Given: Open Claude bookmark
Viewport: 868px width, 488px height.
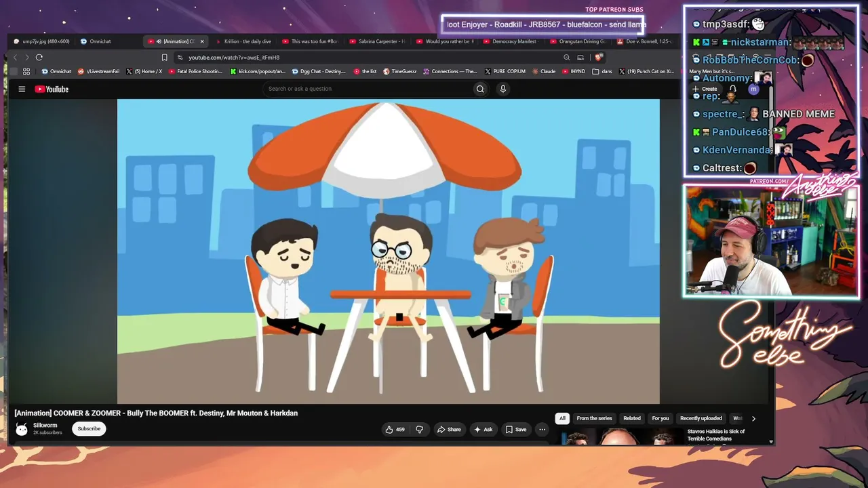Looking at the screenshot, I should point(544,71).
